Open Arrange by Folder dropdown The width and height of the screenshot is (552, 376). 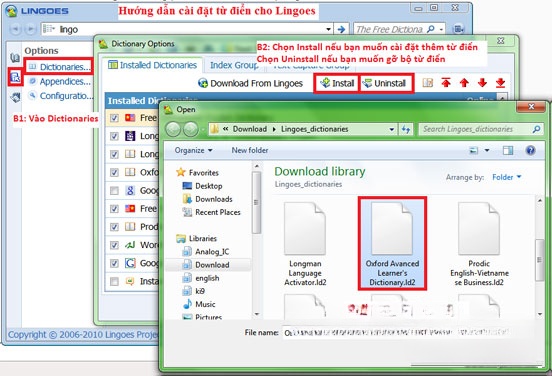[x=506, y=177]
